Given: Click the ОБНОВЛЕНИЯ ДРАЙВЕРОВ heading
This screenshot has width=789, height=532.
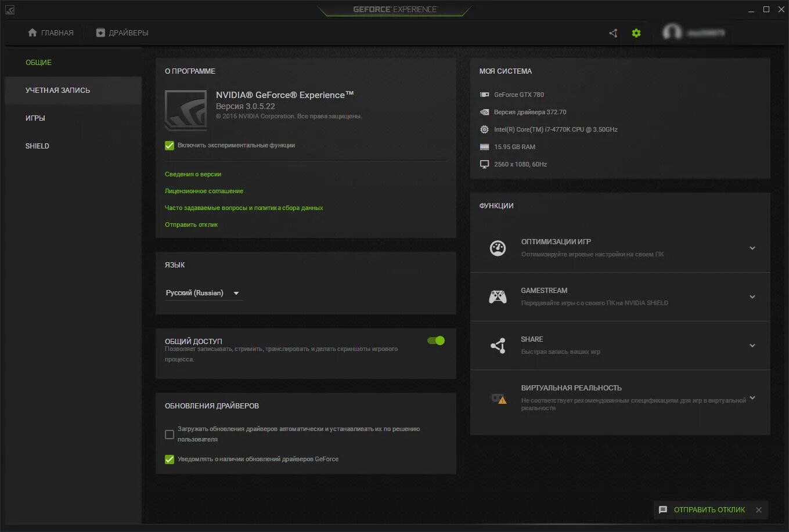Looking at the screenshot, I should coord(212,406).
